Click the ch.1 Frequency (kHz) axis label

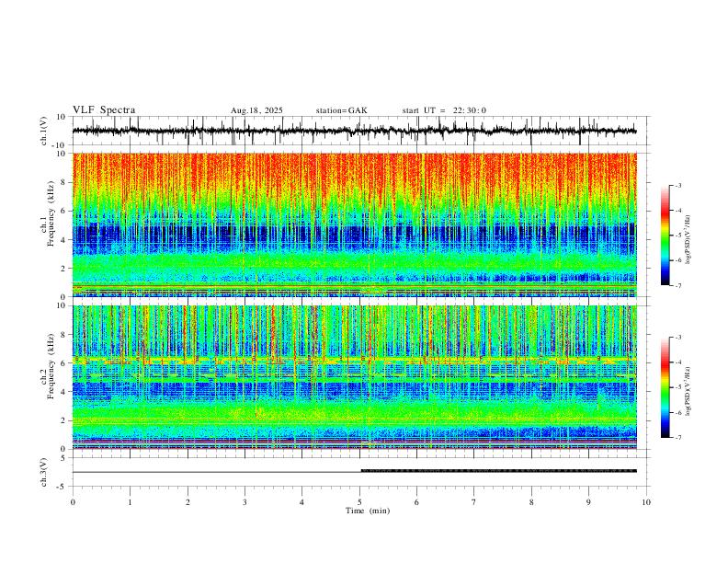[x=47, y=213]
